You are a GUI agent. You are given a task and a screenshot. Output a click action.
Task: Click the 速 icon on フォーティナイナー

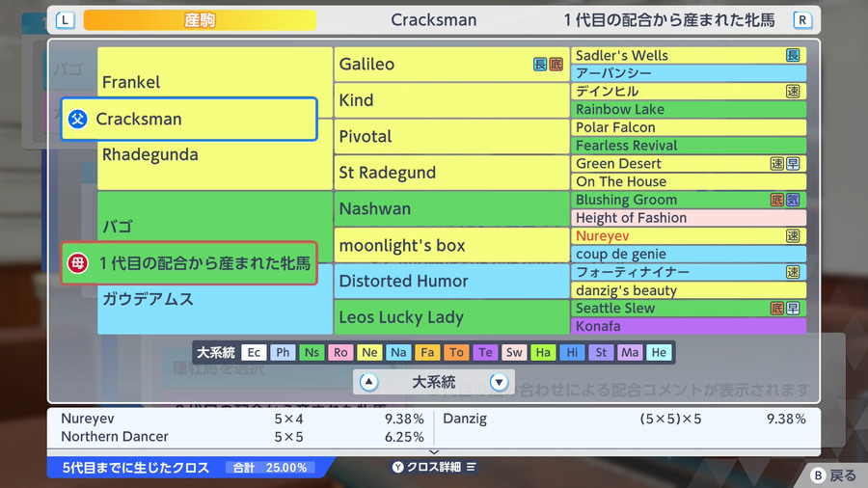coord(793,272)
